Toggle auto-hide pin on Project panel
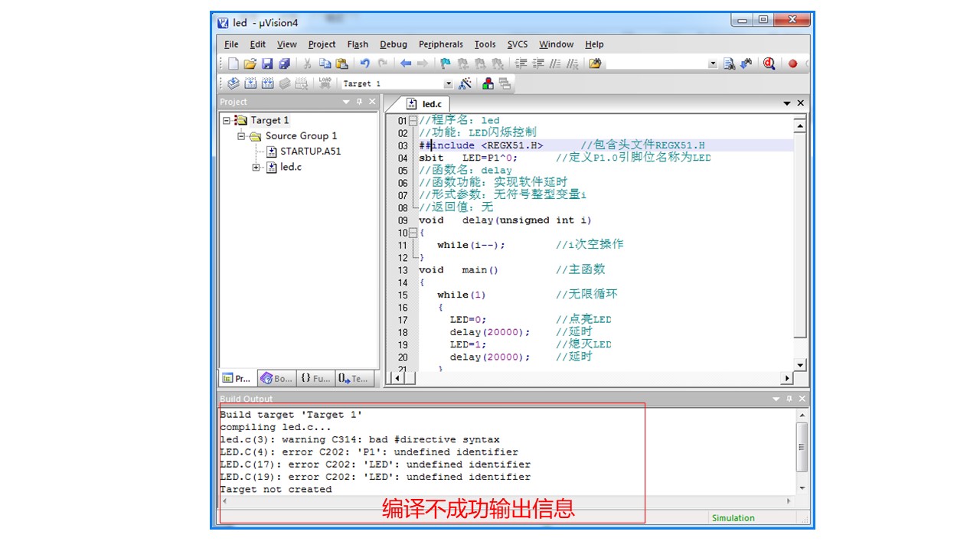Image resolution: width=980 pixels, height=551 pixels. [359, 102]
